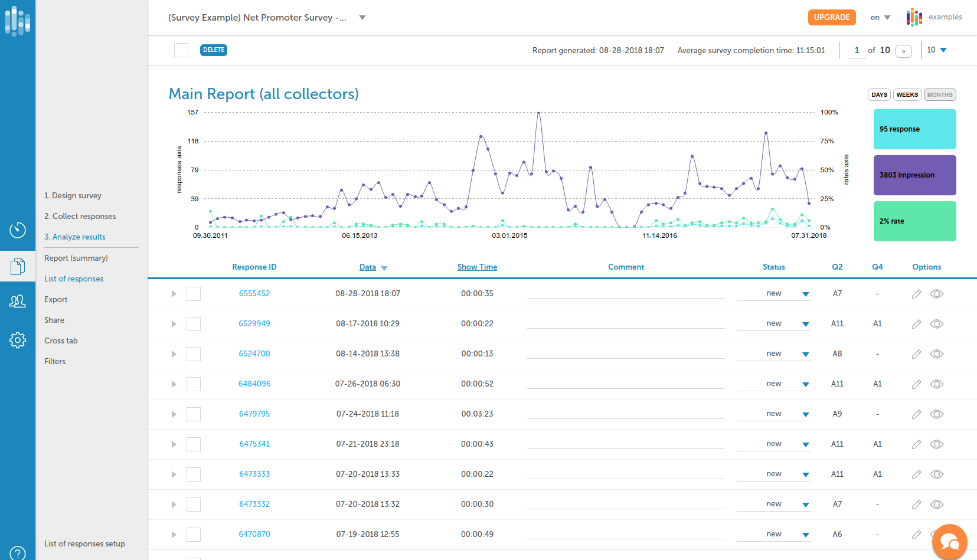Viewport: 977px width, 560px height.
Task: Open the survey title dropdown arrow
Action: tap(362, 18)
